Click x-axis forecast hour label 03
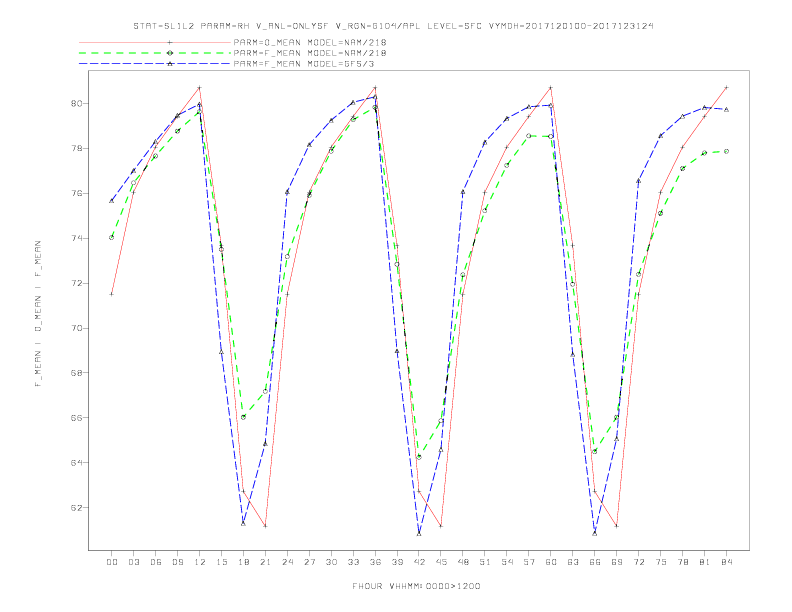This screenshot has height=612, width=792. (133, 562)
